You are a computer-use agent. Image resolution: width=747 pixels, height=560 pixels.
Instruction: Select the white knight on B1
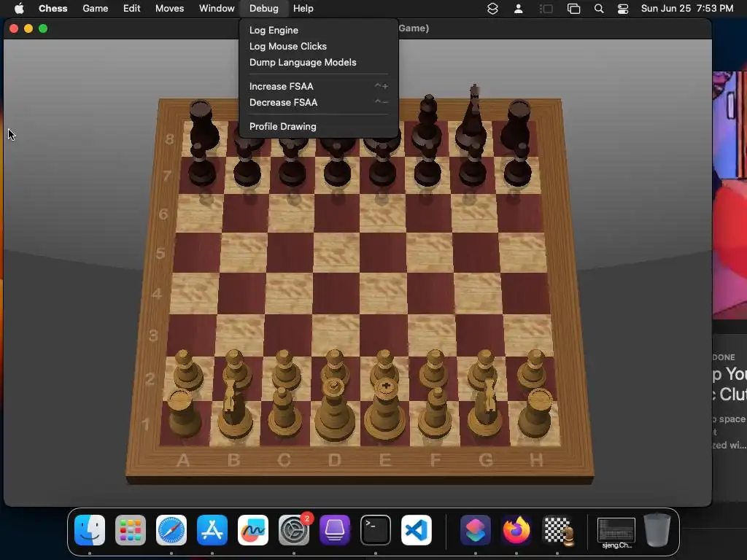(234, 411)
